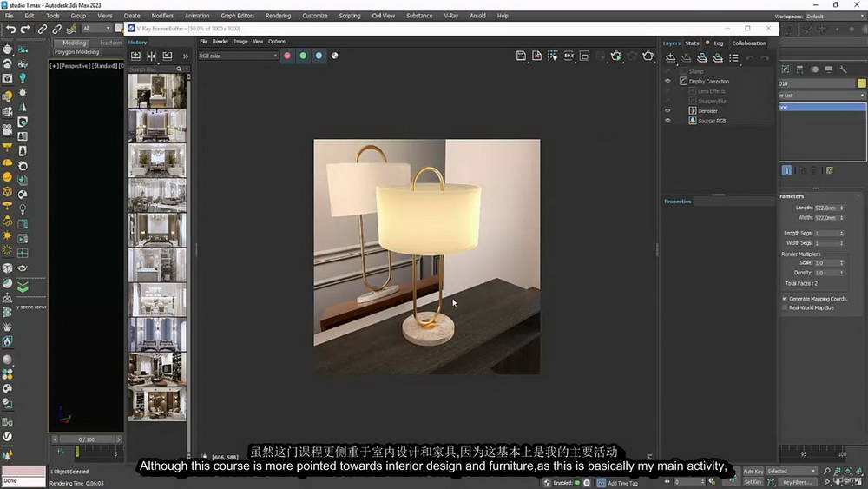Save the rendered image with disk icon

tap(521, 56)
